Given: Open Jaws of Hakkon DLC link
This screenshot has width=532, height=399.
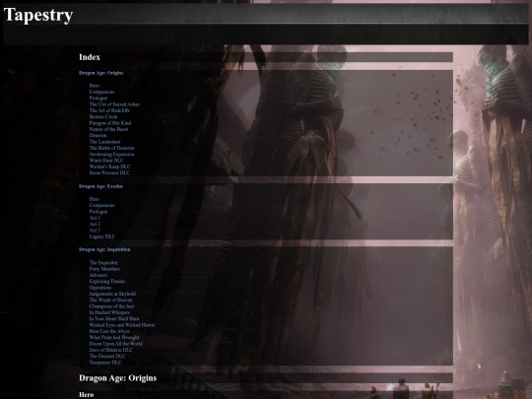Looking at the screenshot, I should pyautogui.click(x=111, y=350).
